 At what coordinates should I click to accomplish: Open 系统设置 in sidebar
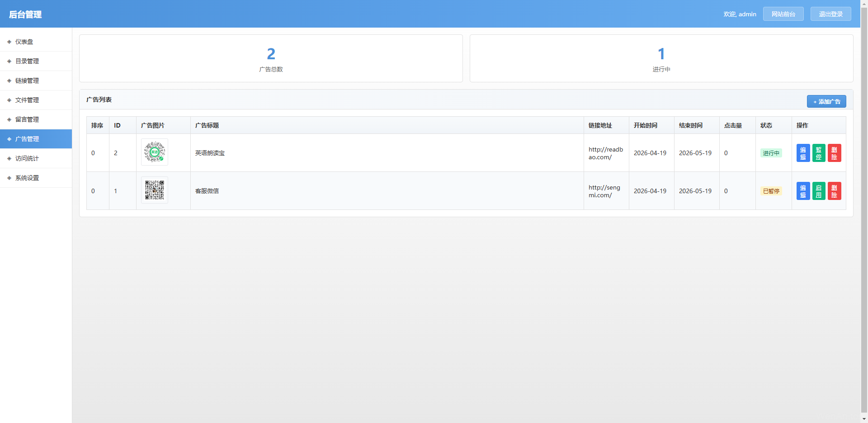[x=27, y=178]
